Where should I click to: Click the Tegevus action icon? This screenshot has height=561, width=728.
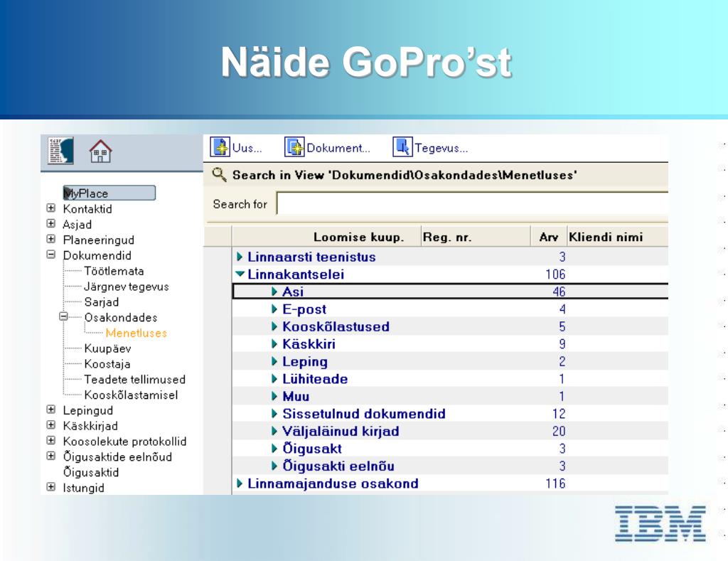tap(402, 147)
